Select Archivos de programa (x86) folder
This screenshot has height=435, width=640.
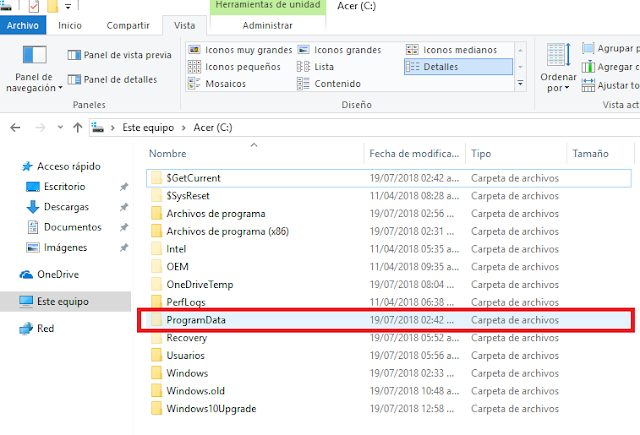coord(389,231)
